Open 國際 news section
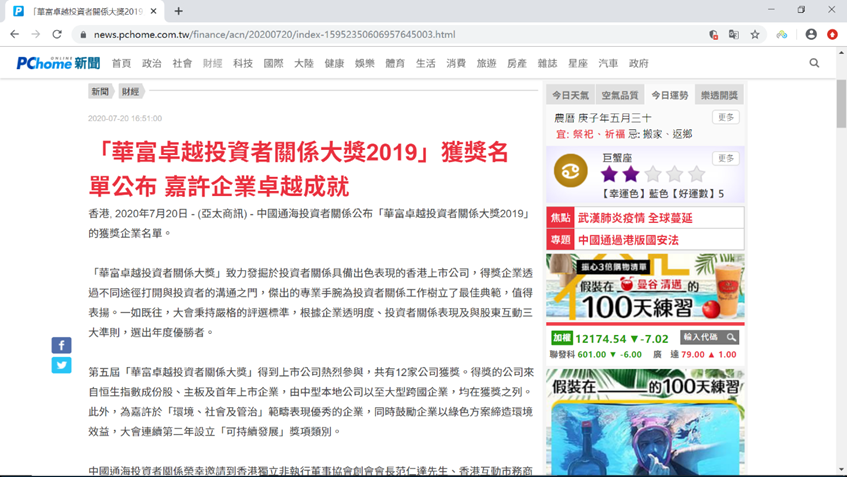 (273, 63)
